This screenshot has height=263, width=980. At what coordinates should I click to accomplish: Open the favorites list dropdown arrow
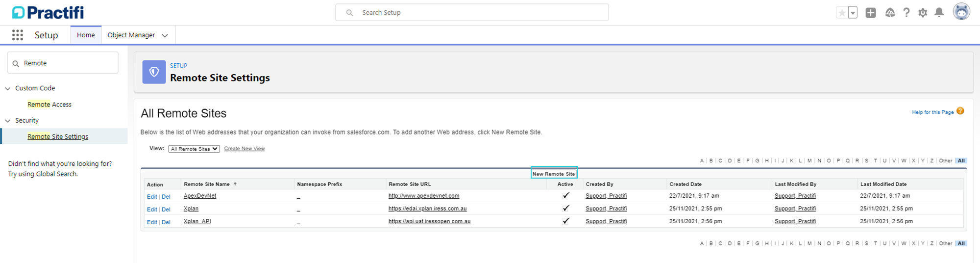853,13
